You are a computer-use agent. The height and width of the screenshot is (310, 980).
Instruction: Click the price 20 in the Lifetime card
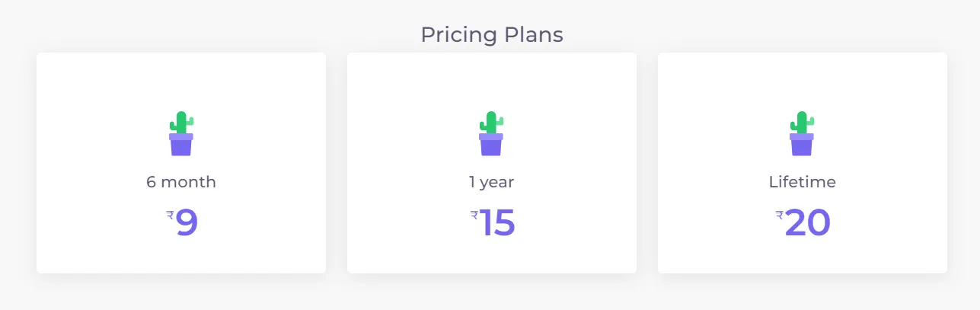click(808, 223)
